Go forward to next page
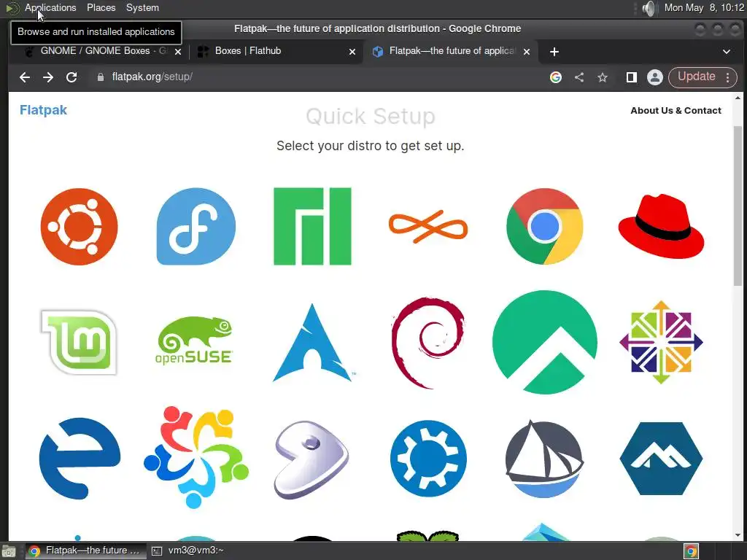The height and width of the screenshot is (560, 747). click(x=48, y=77)
